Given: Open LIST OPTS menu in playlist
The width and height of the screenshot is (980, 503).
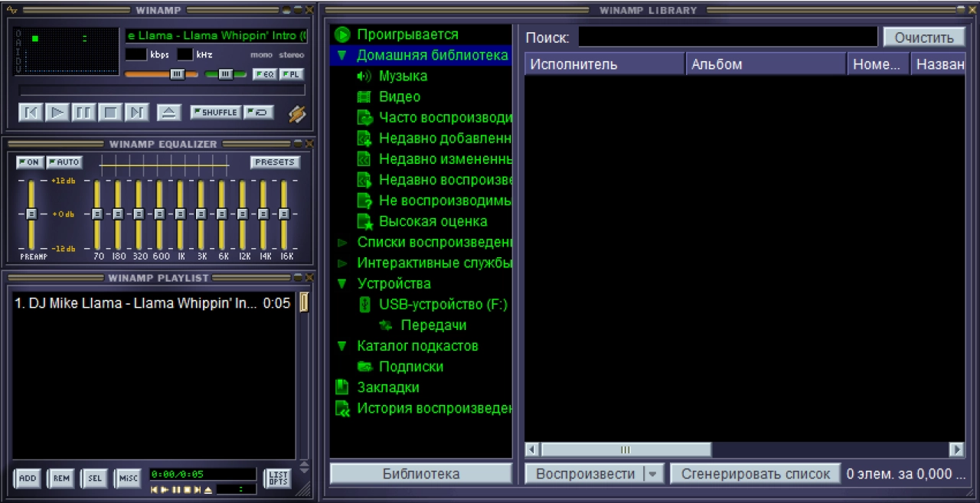Looking at the screenshot, I should pyautogui.click(x=277, y=479).
